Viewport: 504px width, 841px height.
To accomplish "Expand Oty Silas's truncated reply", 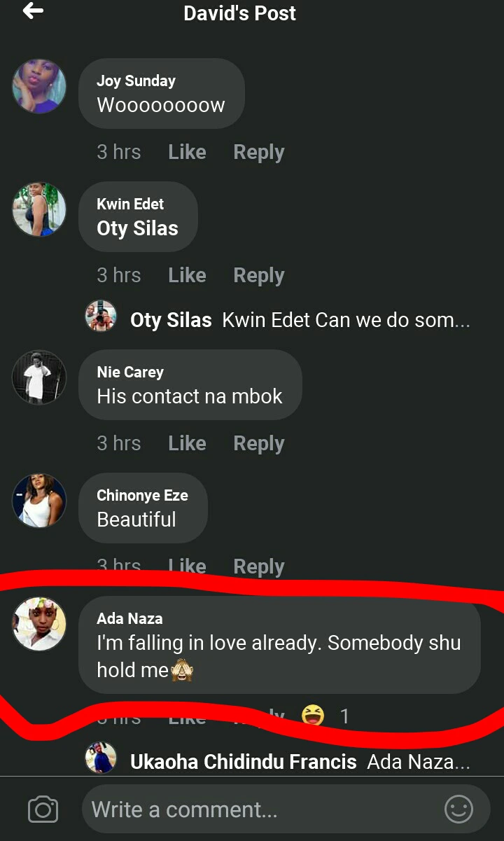I will pos(346,321).
